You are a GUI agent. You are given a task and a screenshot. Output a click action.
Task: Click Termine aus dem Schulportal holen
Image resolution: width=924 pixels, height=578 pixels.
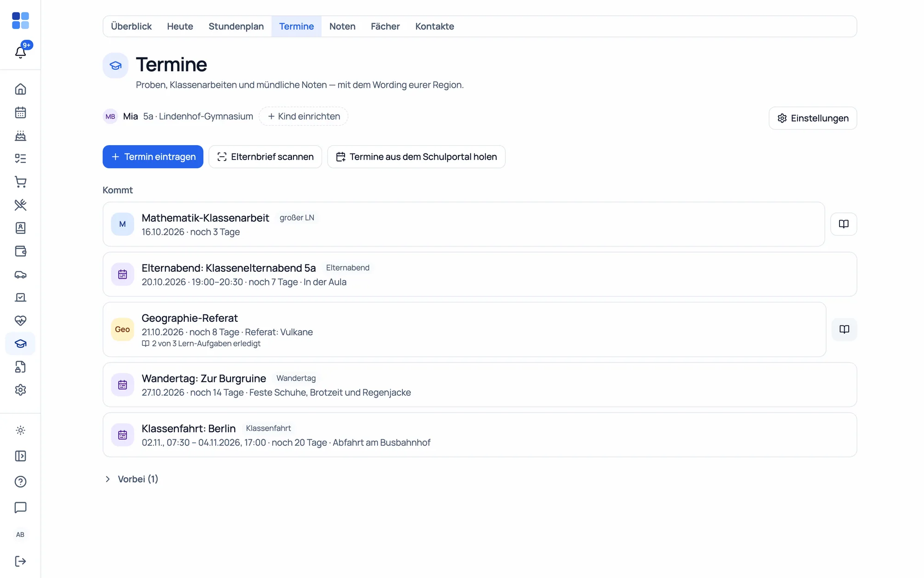[x=416, y=157]
